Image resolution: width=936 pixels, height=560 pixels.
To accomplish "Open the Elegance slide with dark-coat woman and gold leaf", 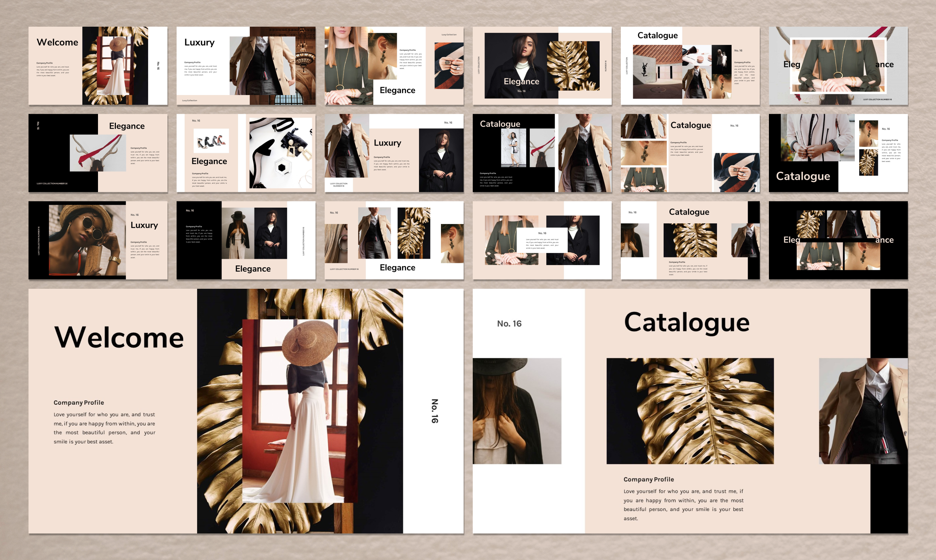I will 542,66.
